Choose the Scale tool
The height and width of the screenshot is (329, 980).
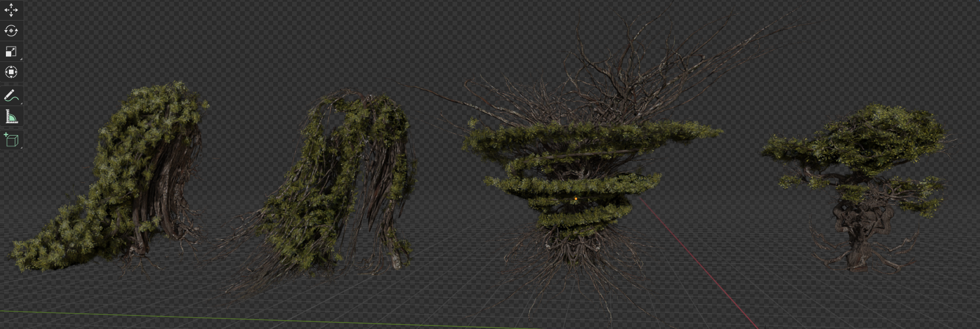(11, 52)
